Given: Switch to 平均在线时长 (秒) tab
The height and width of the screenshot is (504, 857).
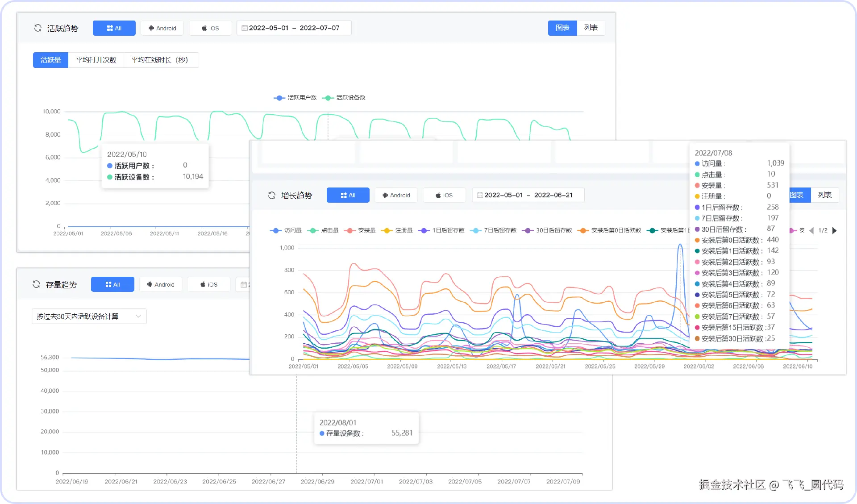Looking at the screenshot, I should click(x=159, y=60).
